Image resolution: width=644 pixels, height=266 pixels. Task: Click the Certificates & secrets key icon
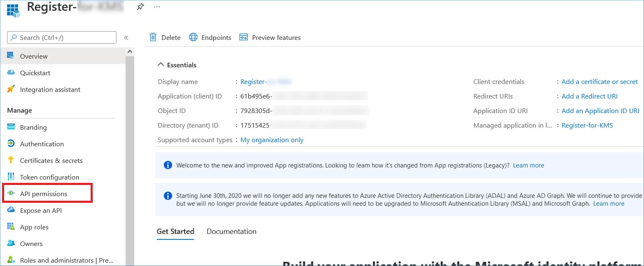[11, 160]
